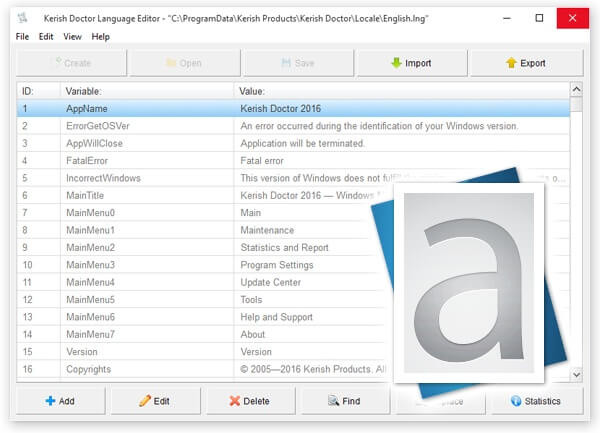Click the app icon in title bar
This screenshot has height=433, width=600.
tap(23, 18)
